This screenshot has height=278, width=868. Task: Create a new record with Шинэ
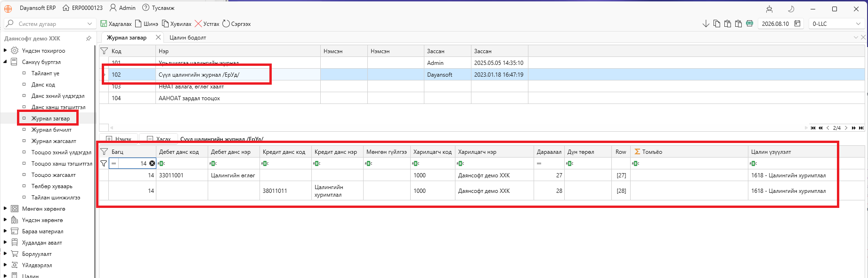coord(146,24)
